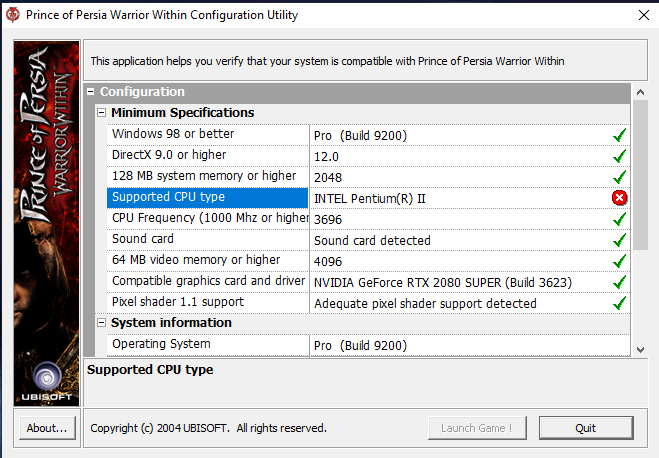
Task: Click the Prince of Persia banner artwork
Action: [47, 200]
